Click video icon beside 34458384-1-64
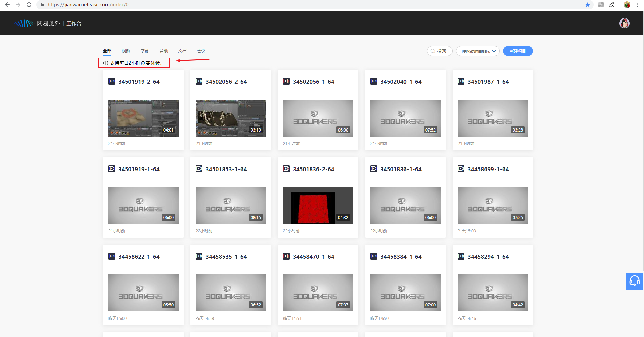644x337 pixels. [x=374, y=256]
